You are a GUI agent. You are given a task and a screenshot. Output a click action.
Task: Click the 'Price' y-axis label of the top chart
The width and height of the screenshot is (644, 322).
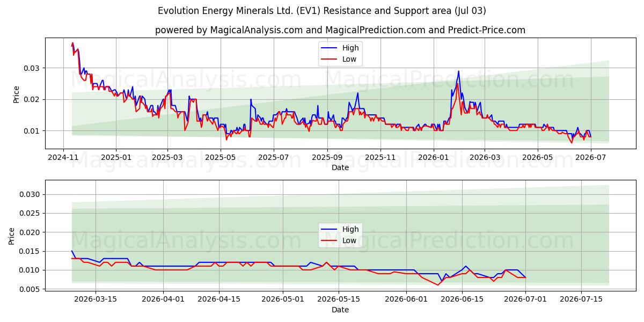tap(16, 94)
